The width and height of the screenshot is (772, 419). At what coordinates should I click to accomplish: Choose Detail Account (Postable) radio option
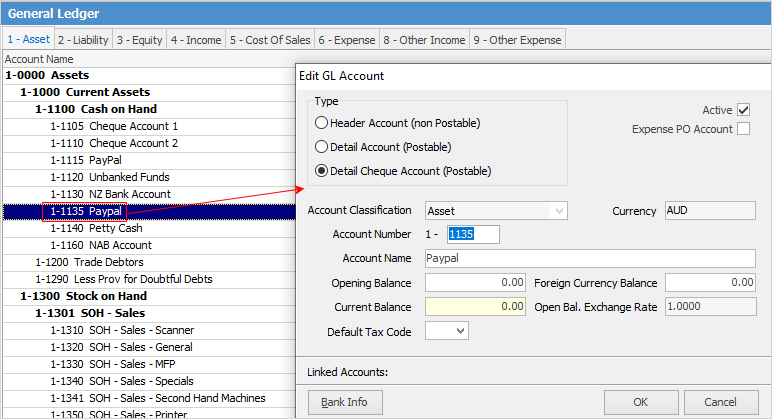tap(321, 147)
